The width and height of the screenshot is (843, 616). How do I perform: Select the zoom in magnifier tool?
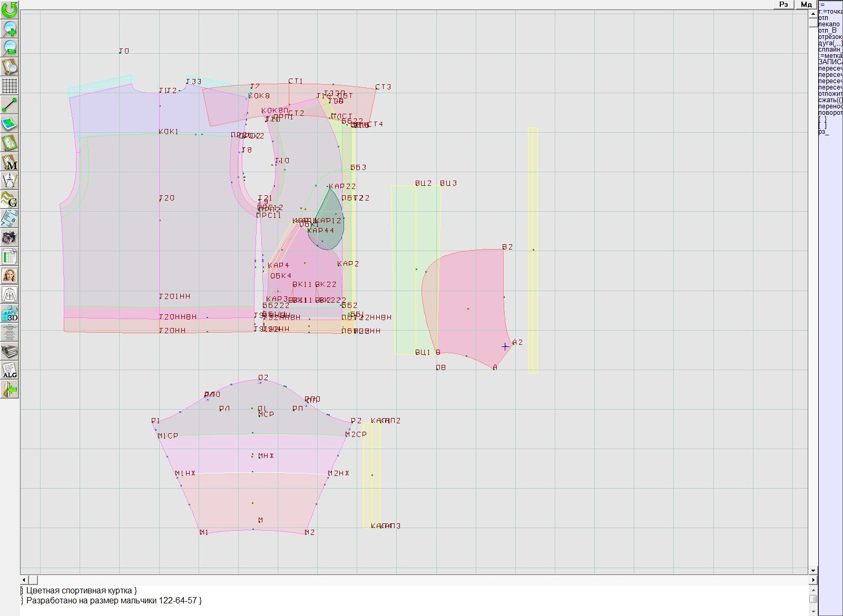pos(9,28)
